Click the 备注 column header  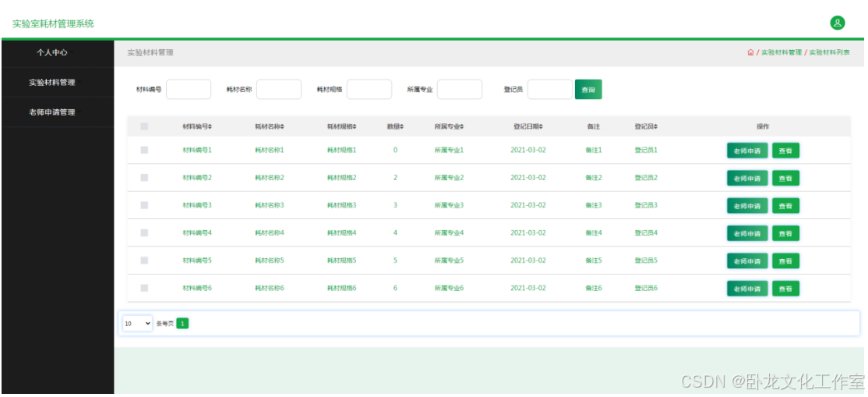click(594, 127)
